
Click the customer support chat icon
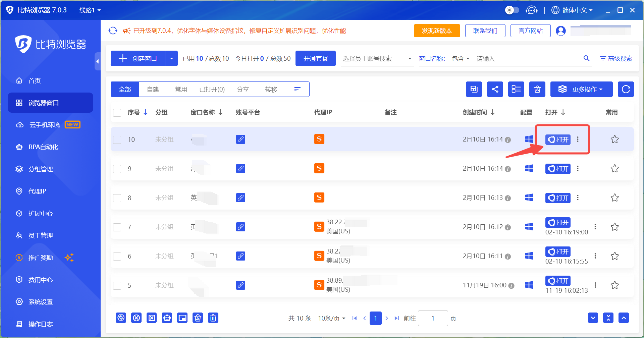[532, 10]
